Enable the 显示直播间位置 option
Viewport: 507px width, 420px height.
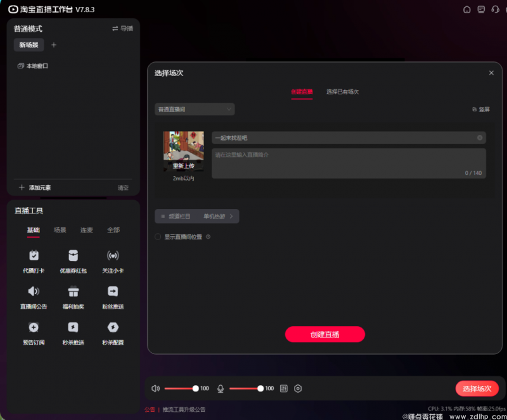pyautogui.click(x=158, y=237)
